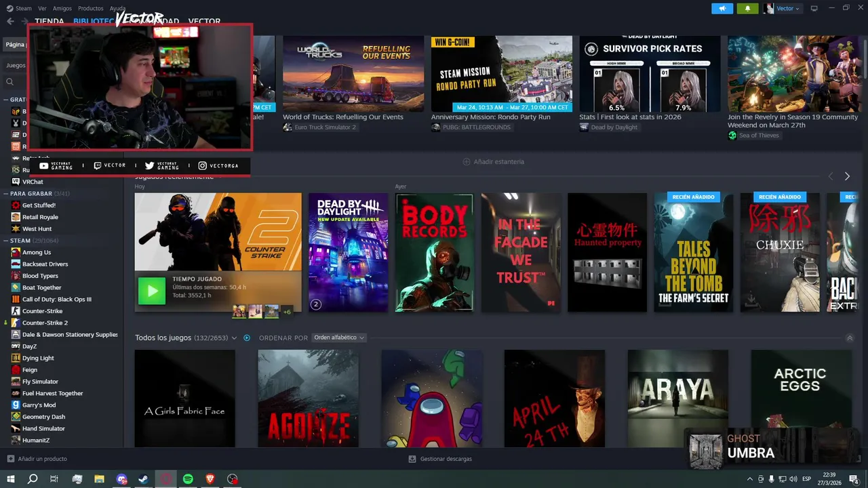The image size is (868, 488).
Task: Open Anniversary Mission: Rondo Party Run news
Action: click(502, 74)
